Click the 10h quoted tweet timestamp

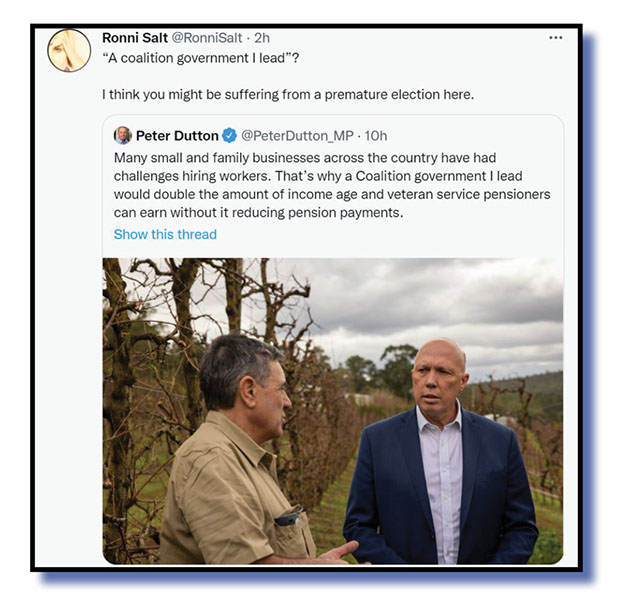pyautogui.click(x=376, y=135)
